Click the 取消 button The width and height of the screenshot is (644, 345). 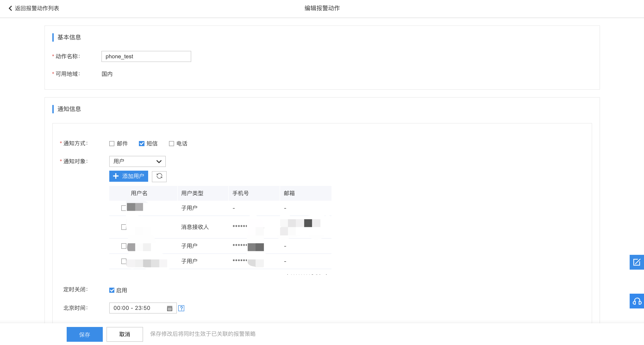125,334
